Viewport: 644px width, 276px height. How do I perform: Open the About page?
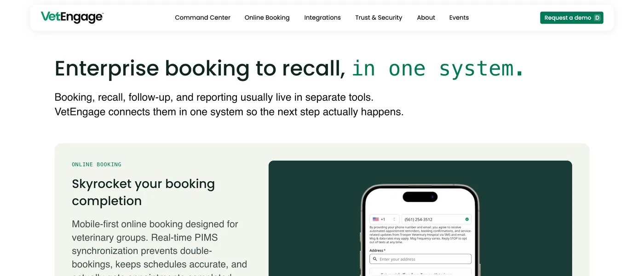[x=426, y=17]
